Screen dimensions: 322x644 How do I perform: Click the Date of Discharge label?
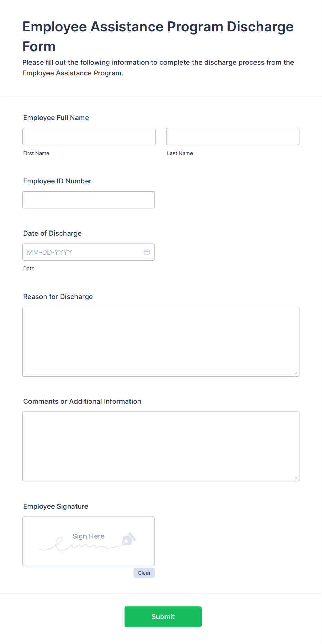coord(52,233)
